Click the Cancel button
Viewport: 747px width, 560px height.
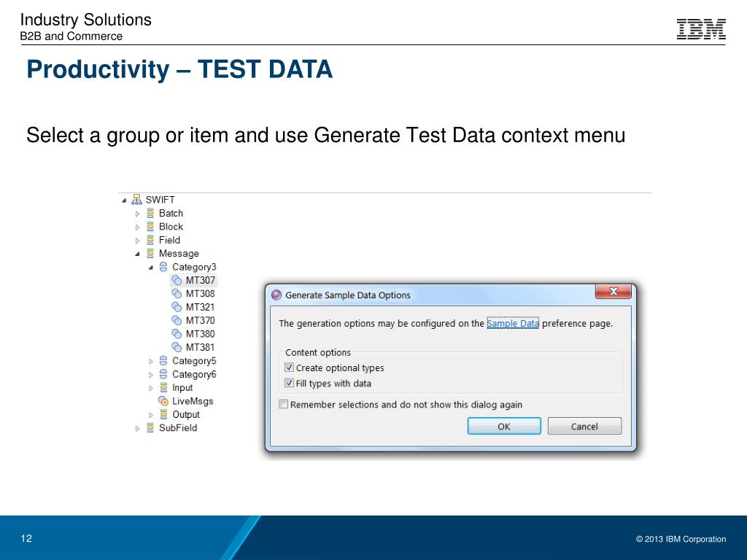(x=584, y=426)
